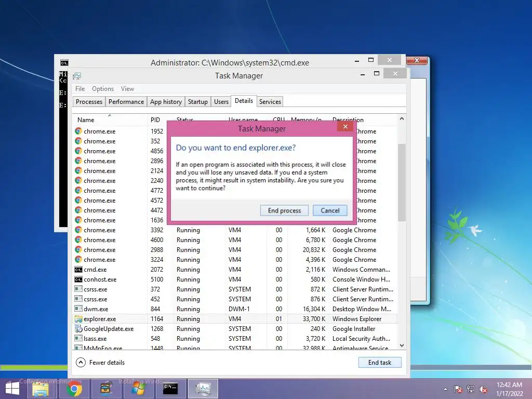
Task: Select the 'Local Security Auth...' description cell
Action: click(362, 339)
